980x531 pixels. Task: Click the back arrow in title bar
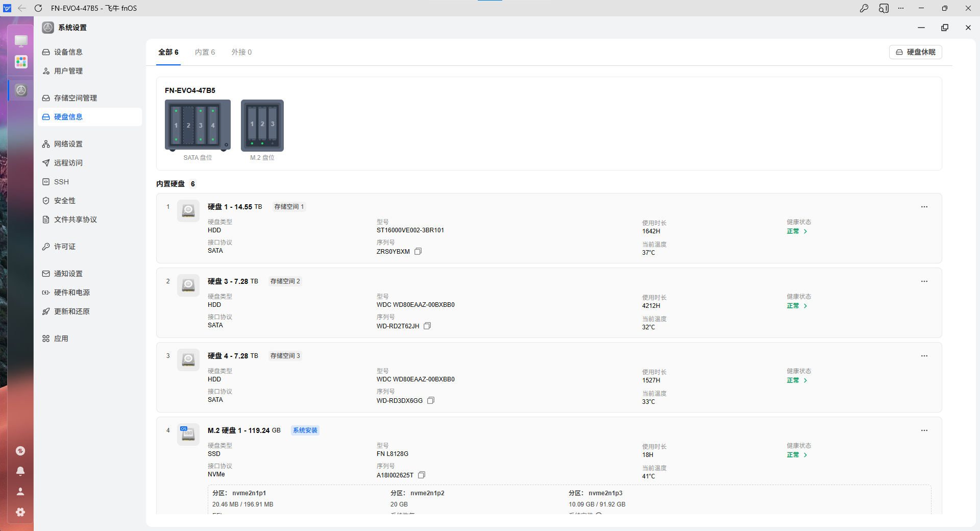[22, 8]
